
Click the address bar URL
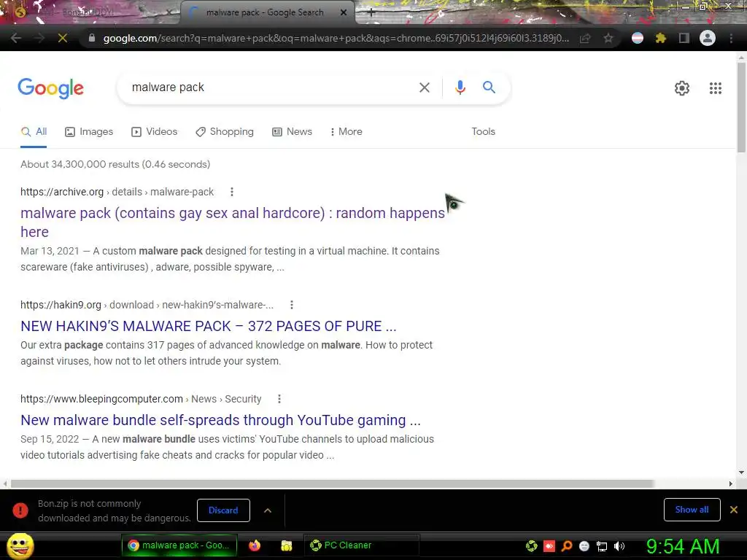pyautogui.click(x=336, y=38)
